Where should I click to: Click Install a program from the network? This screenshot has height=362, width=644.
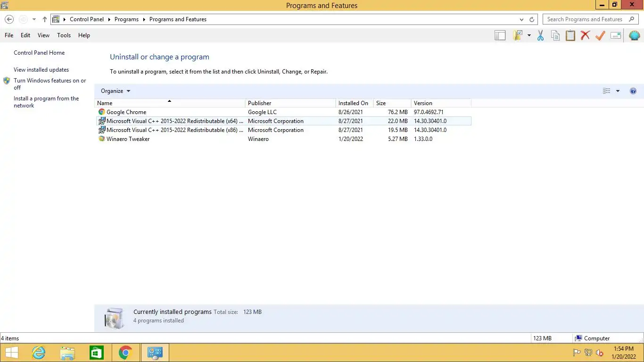[x=46, y=102]
